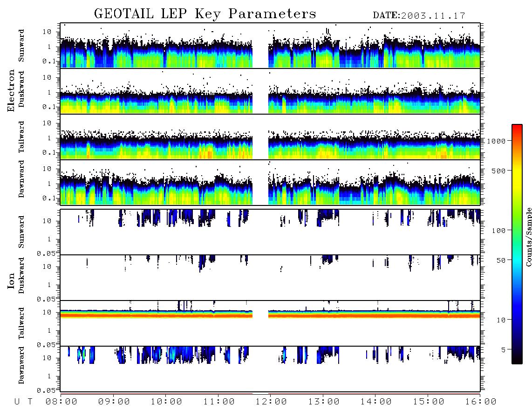532x410 pixels.
Task: Click the U T axis label
Action: (x=23, y=402)
